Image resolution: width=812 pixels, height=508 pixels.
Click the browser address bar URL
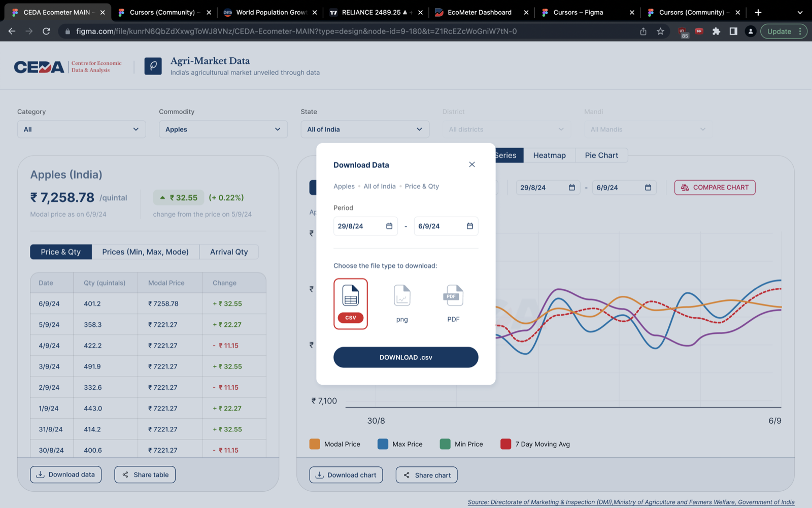pos(296,31)
